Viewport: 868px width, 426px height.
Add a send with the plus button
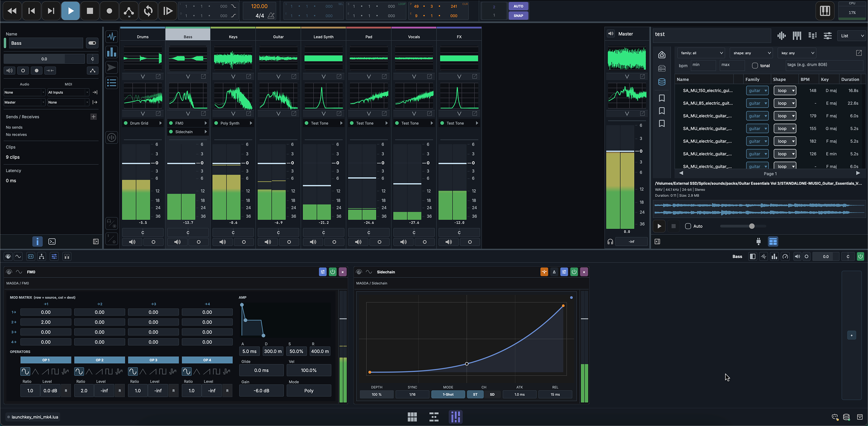[94, 117]
